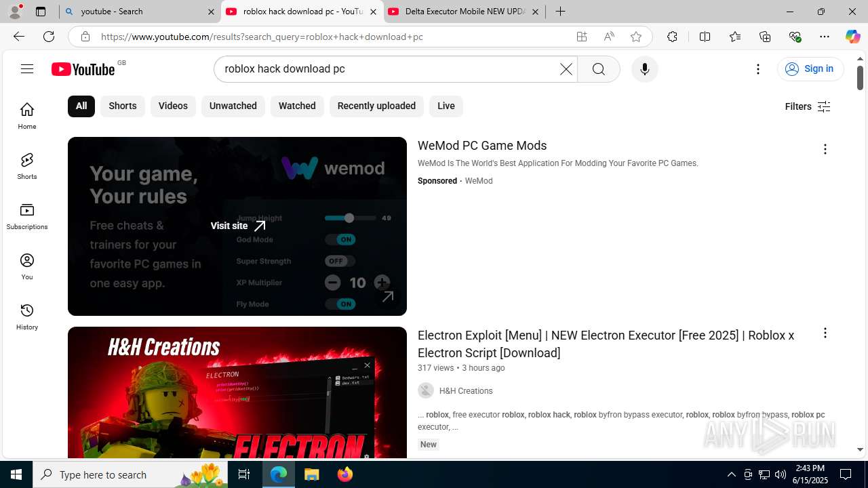Open You in the sidebar
868x488 pixels.
click(x=27, y=266)
